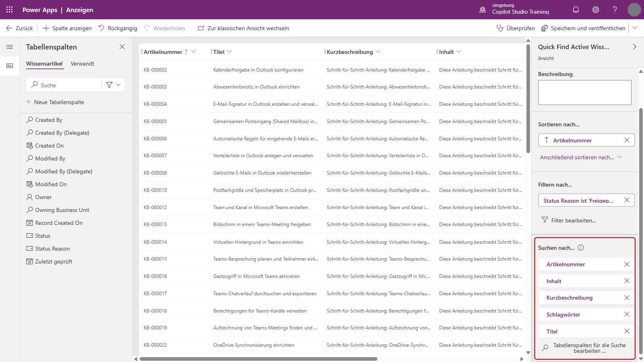Open the help question mark
The height and width of the screenshot is (362, 644).
pyautogui.click(x=615, y=10)
